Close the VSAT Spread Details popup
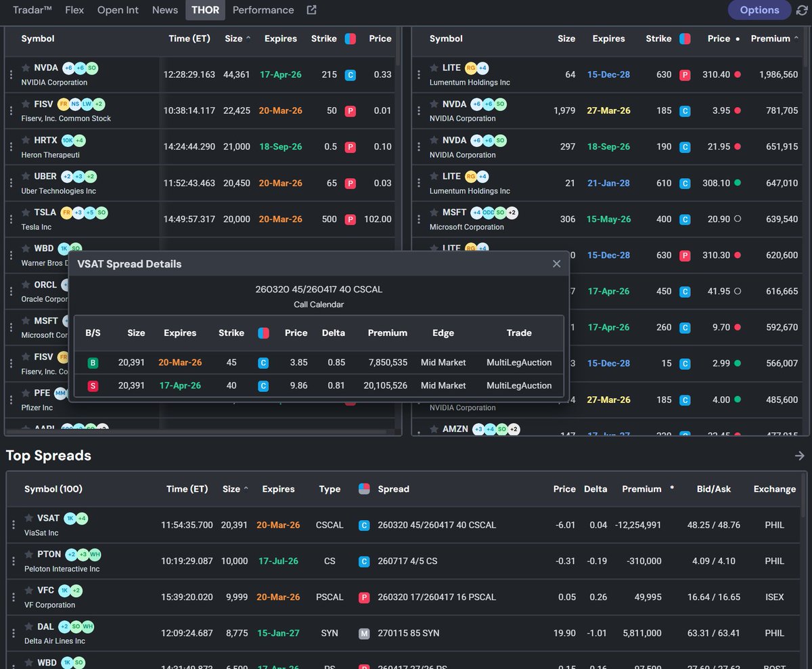 [556, 264]
